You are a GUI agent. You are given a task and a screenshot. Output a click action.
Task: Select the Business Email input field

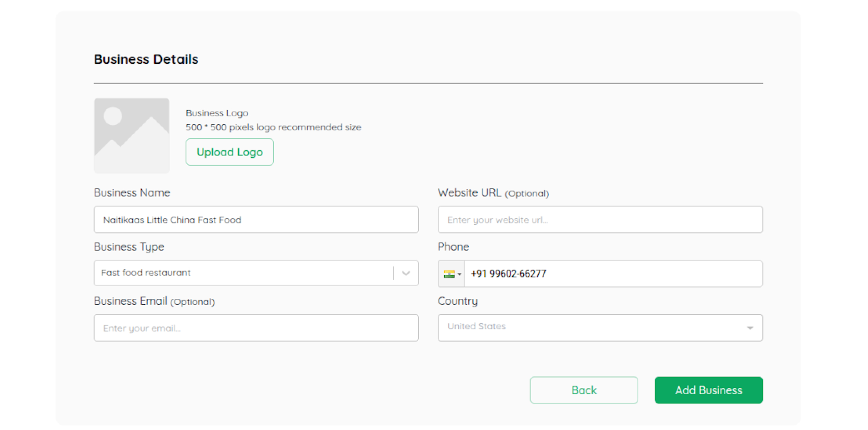click(x=256, y=328)
